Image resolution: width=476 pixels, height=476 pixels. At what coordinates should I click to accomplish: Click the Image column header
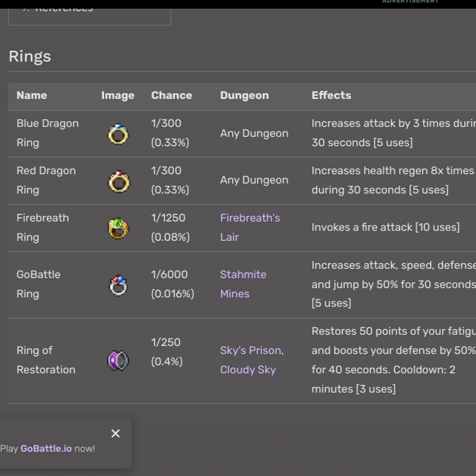coord(118,95)
